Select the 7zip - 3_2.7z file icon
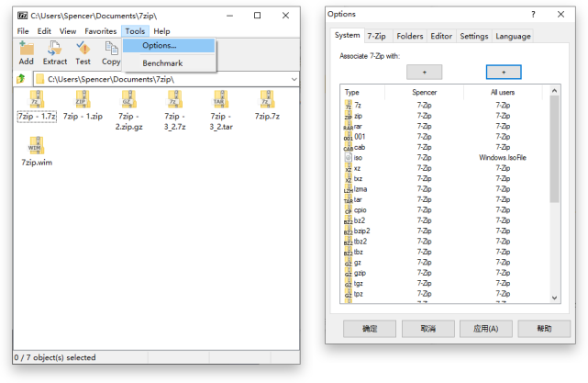Viewport: 588px width, 383px height. [175, 99]
